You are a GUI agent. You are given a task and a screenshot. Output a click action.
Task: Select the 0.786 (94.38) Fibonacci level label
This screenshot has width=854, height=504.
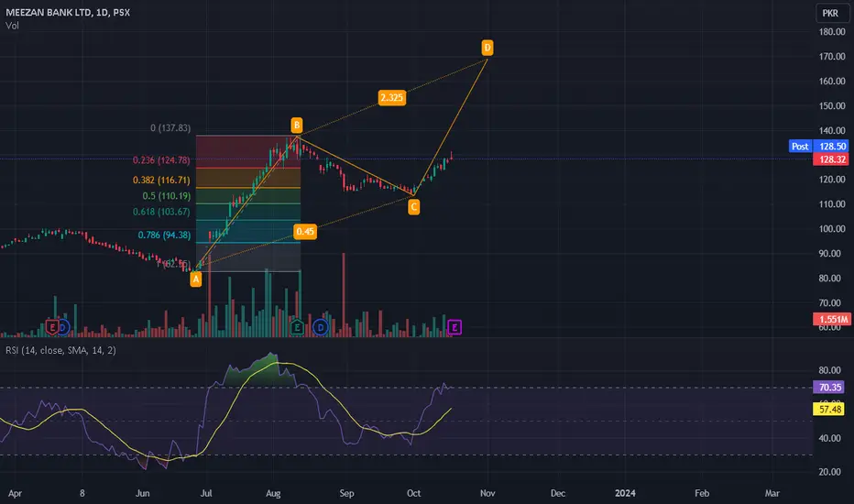coord(164,236)
